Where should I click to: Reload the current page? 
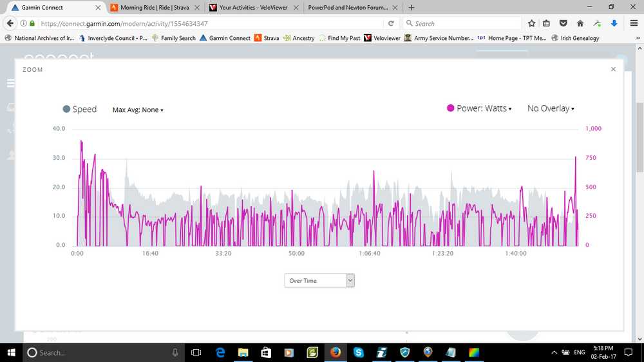pyautogui.click(x=391, y=23)
